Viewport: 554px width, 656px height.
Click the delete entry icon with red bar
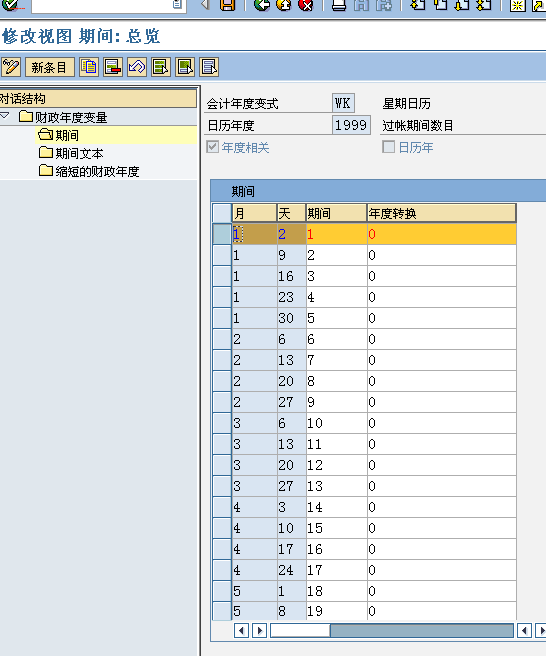pyautogui.click(x=113, y=67)
